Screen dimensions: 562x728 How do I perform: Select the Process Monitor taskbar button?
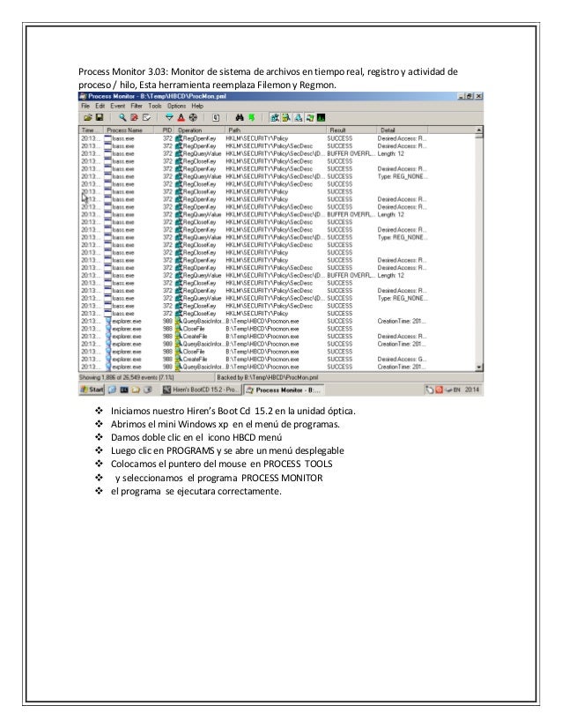click(284, 390)
